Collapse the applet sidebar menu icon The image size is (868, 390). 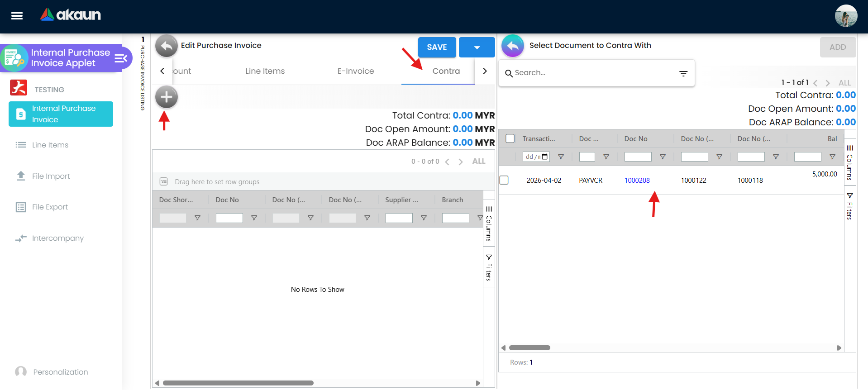pos(121,58)
